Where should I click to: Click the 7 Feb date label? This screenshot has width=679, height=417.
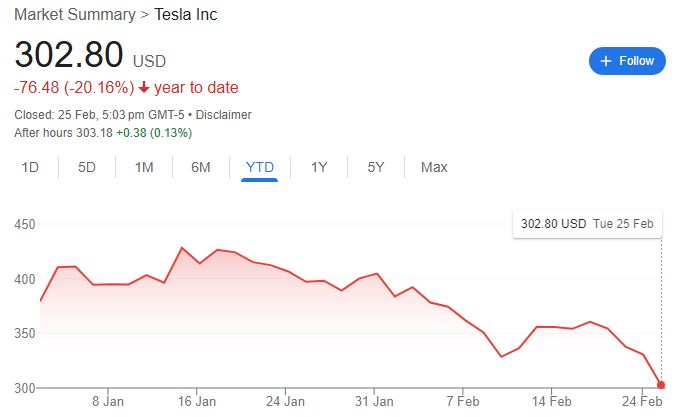pos(463,403)
